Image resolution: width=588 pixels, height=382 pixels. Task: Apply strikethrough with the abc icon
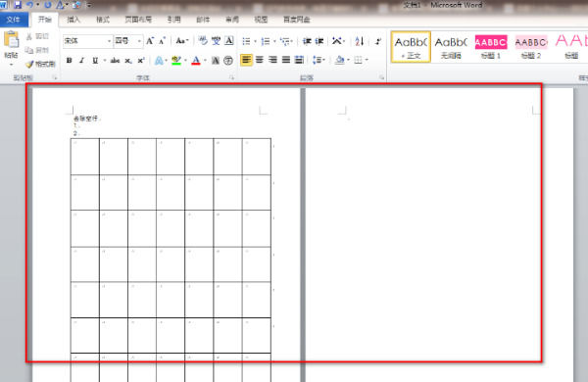[x=115, y=61]
